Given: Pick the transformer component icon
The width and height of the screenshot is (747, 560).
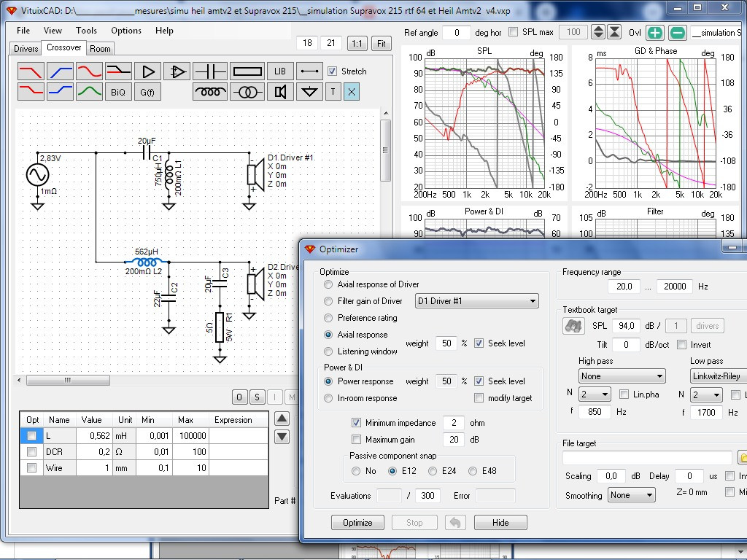Looking at the screenshot, I should [x=247, y=92].
